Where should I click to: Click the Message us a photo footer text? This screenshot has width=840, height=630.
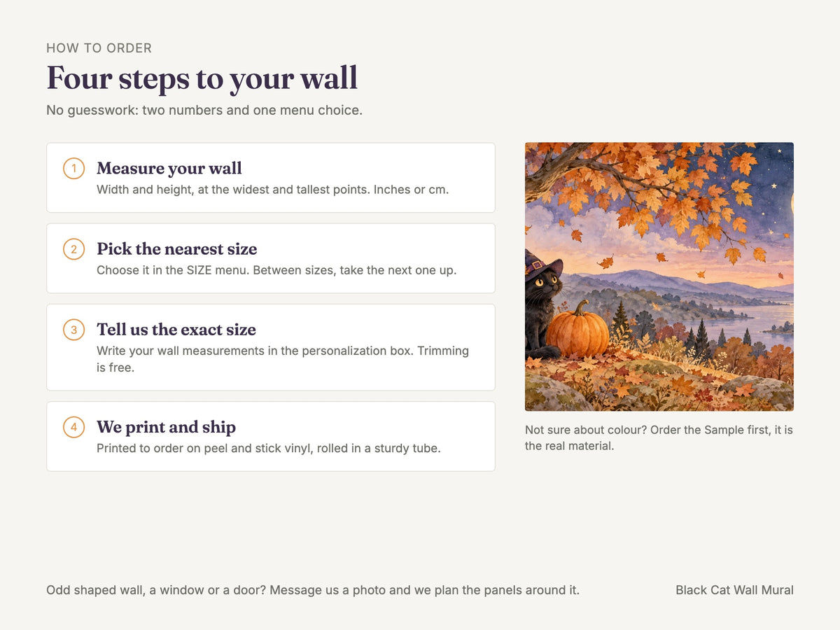[313, 590]
